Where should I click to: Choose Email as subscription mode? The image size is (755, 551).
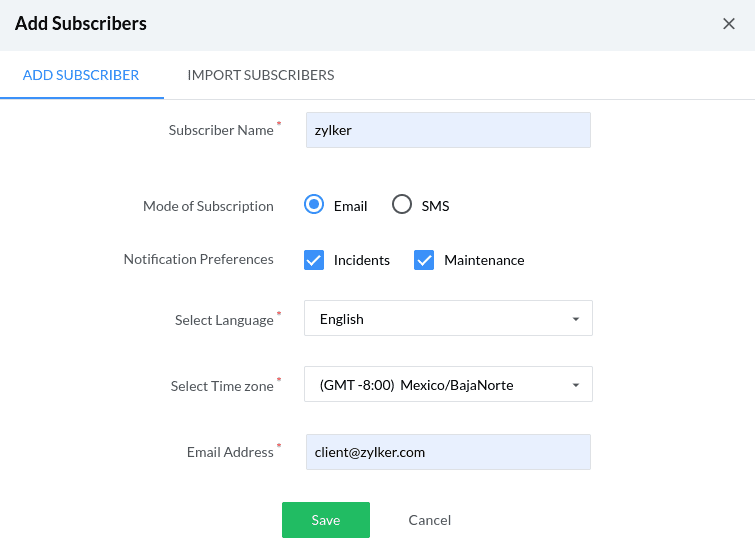point(314,205)
